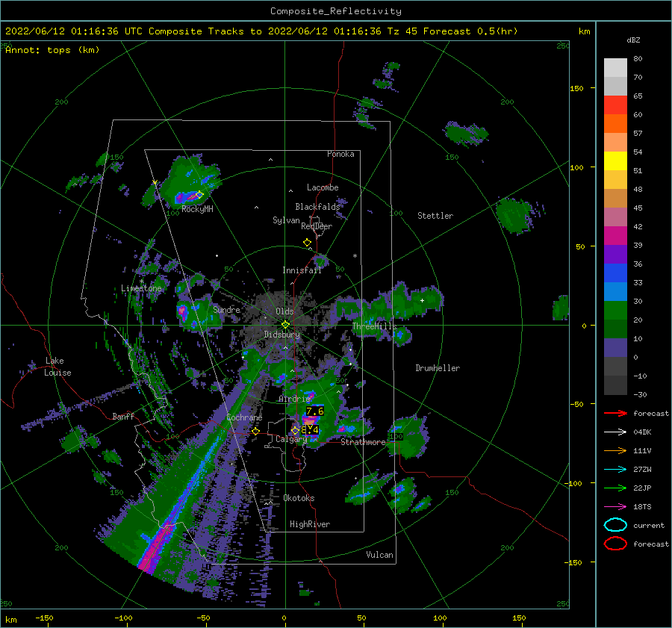This screenshot has height=628, width=672.
Task: Select the orange 111V arrow in legend
Action: (615, 450)
